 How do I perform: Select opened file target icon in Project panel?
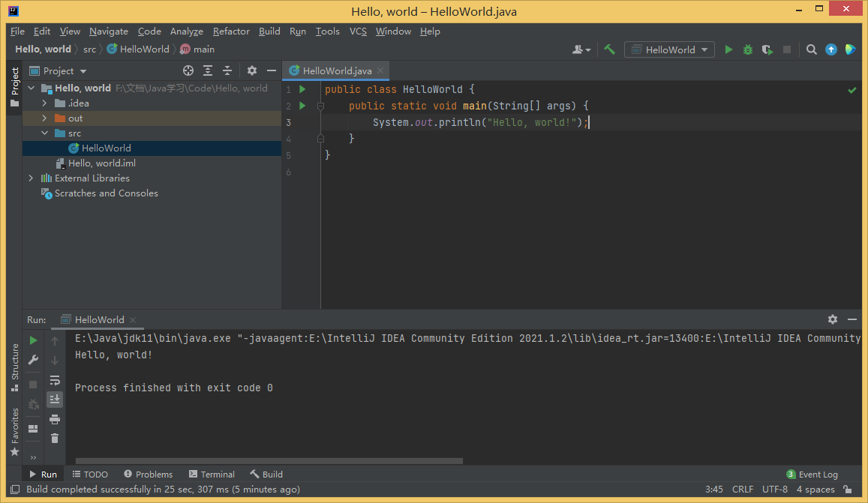(x=188, y=70)
